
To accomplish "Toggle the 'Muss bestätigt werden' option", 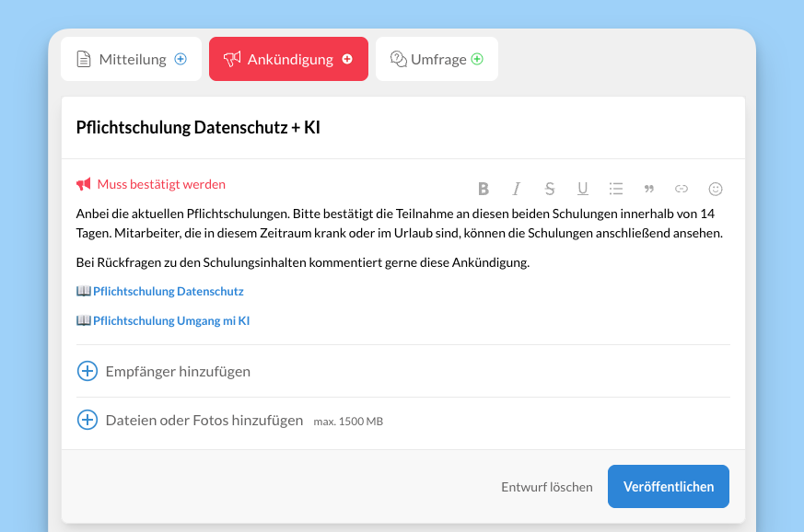I will point(151,184).
